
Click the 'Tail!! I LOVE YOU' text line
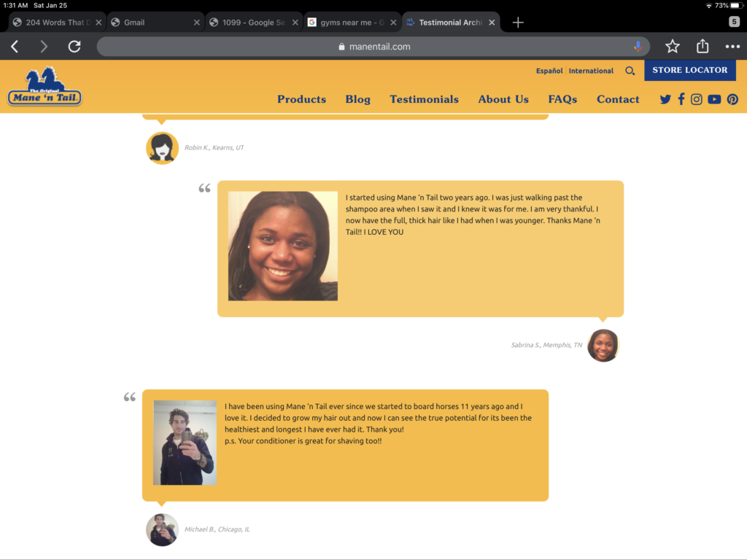374,232
